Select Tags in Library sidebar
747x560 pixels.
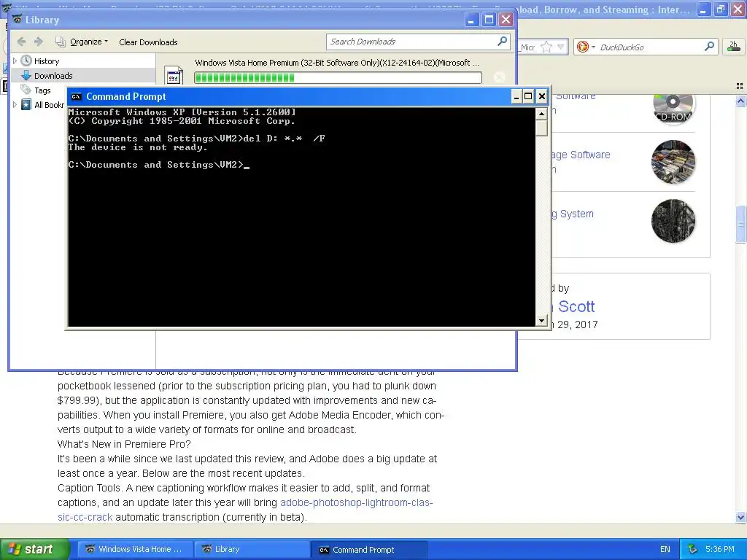42,90
